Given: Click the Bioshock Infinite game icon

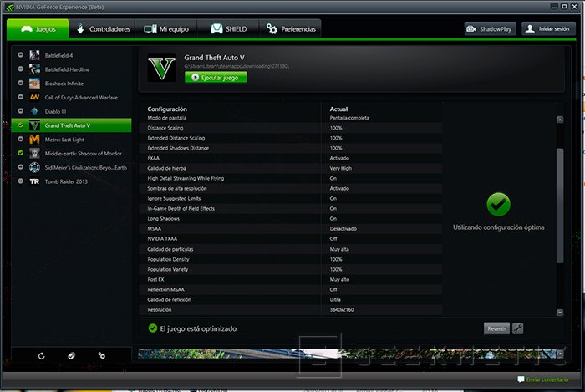Looking at the screenshot, I should tap(34, 83).
